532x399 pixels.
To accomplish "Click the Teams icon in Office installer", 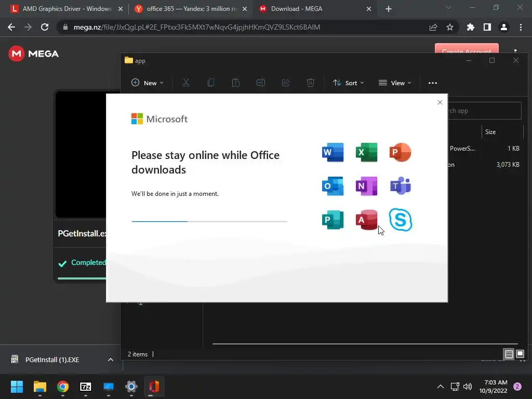I will click(401, 186).
